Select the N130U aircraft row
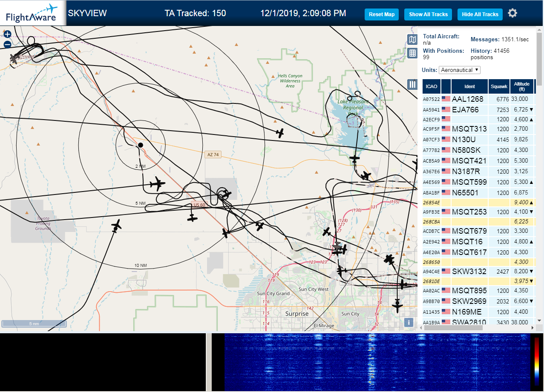 (x=478, y=139)
